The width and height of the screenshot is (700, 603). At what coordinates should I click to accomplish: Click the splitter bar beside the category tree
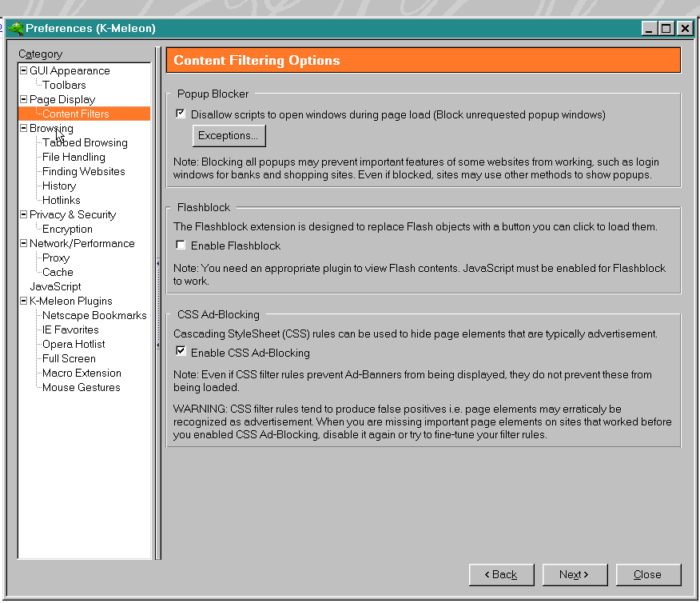click(x=158, y=304)
